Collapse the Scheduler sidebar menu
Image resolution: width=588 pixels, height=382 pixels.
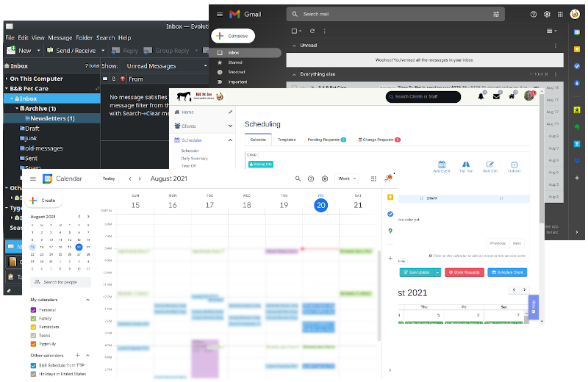(x=230, y=140)
